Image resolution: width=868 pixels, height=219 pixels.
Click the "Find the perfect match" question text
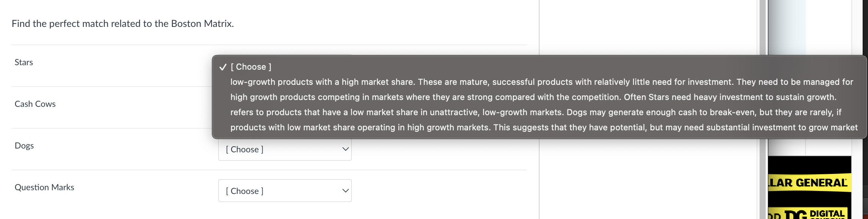pos(123,23)
